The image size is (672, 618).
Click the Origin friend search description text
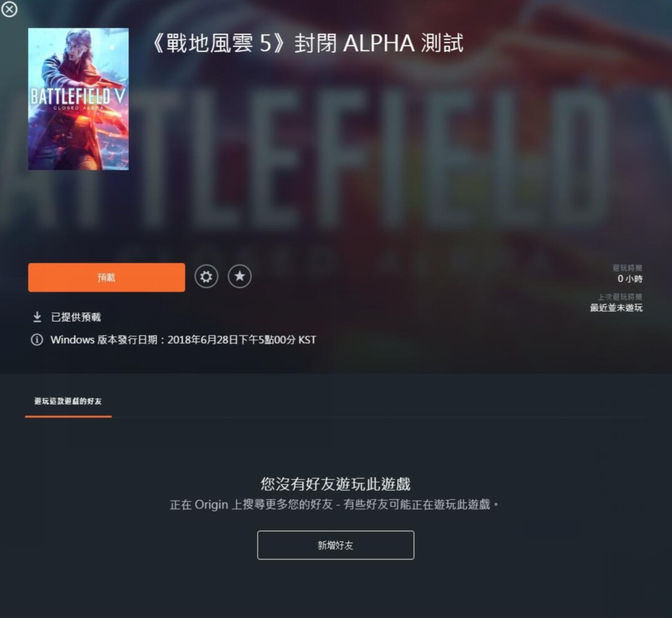pos(335,505)
